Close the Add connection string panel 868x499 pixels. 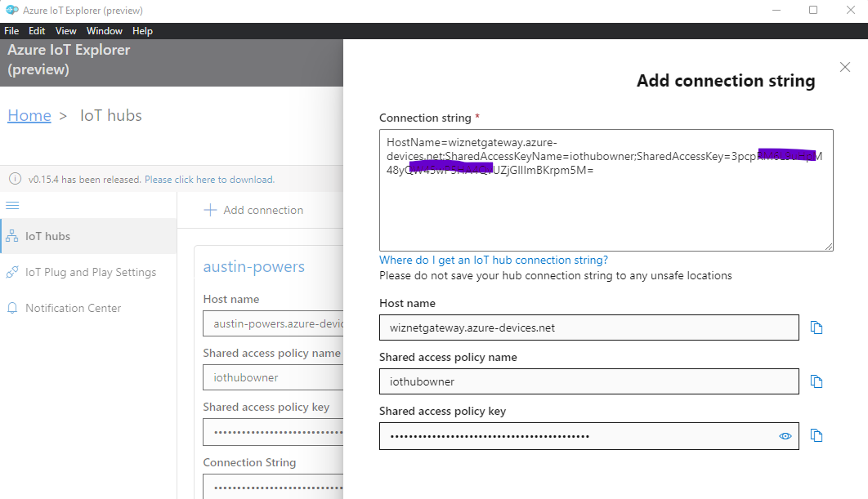pyautogui.click(x=845, y=67)
